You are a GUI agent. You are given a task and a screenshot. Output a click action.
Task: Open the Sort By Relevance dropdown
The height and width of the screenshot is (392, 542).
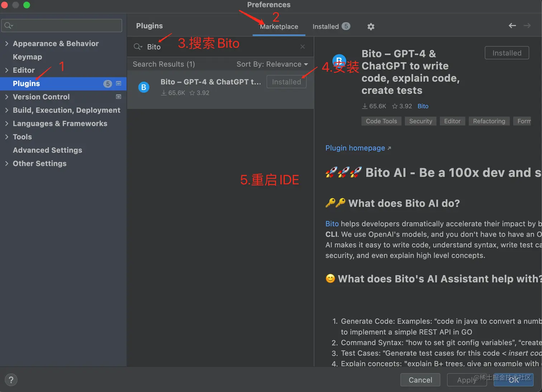coord(272,64)
